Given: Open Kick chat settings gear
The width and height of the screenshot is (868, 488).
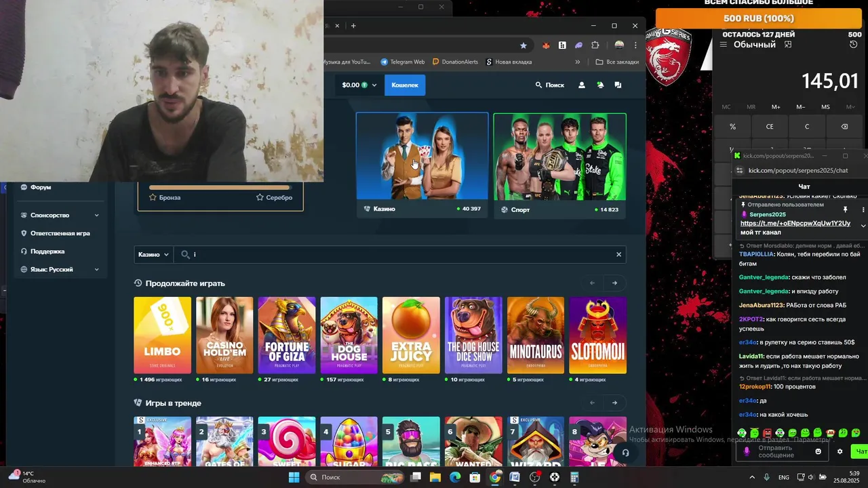Looking at the screenshot, I should pos(840,451).
